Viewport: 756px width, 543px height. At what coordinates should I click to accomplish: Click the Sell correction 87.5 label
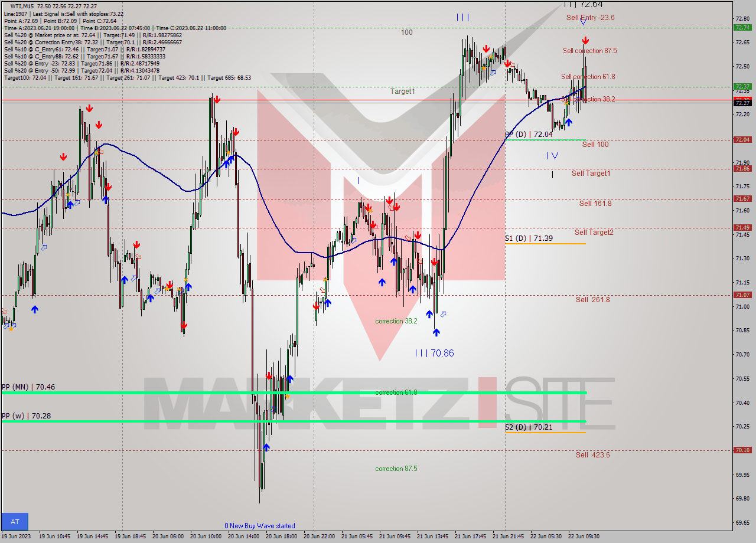click(589, 51)
